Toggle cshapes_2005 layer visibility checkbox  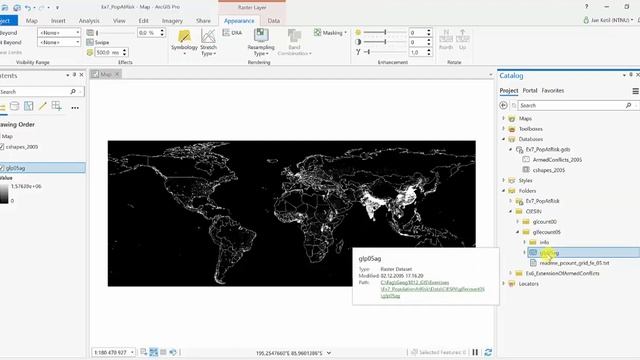point(2,147)
